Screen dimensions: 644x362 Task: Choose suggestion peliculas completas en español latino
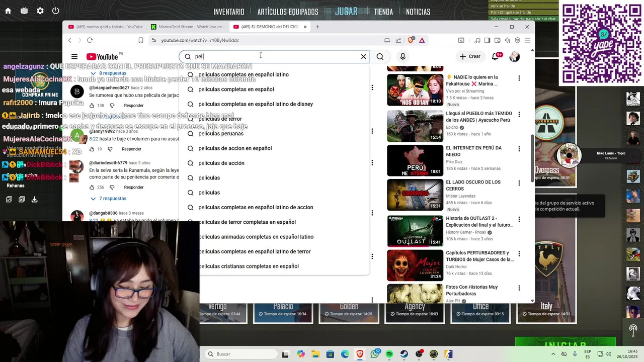pos(274,74)
